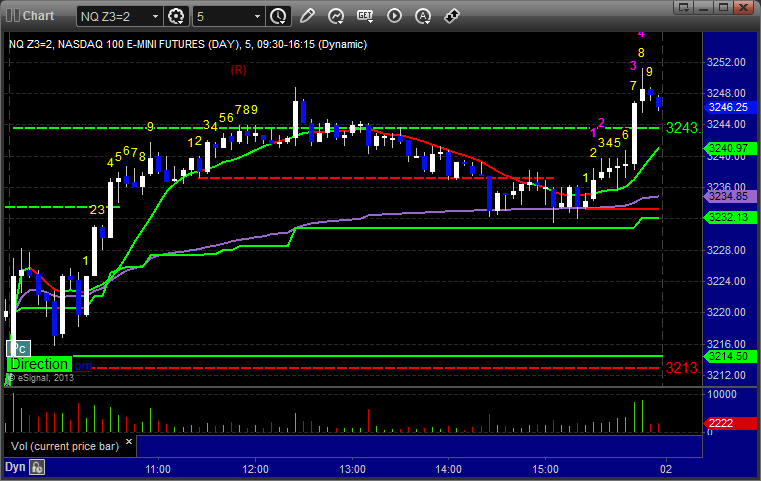
Task: Start bar replay with play icon
Action: pyautogui.click(x=394, y=16)
